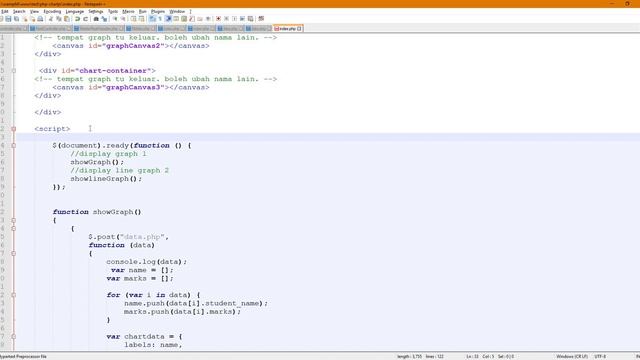
Task: Toggle word wrap in the toolbar
Action: coord(152,19)
